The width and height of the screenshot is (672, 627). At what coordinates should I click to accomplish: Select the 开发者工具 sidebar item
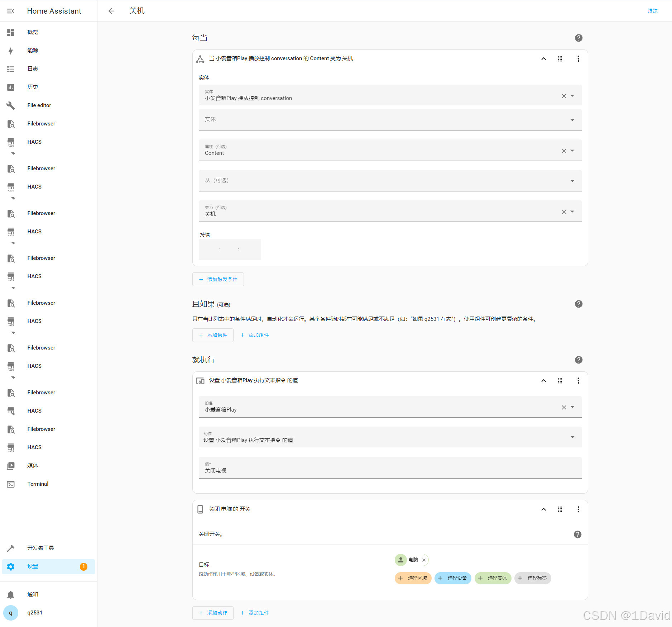48,548
